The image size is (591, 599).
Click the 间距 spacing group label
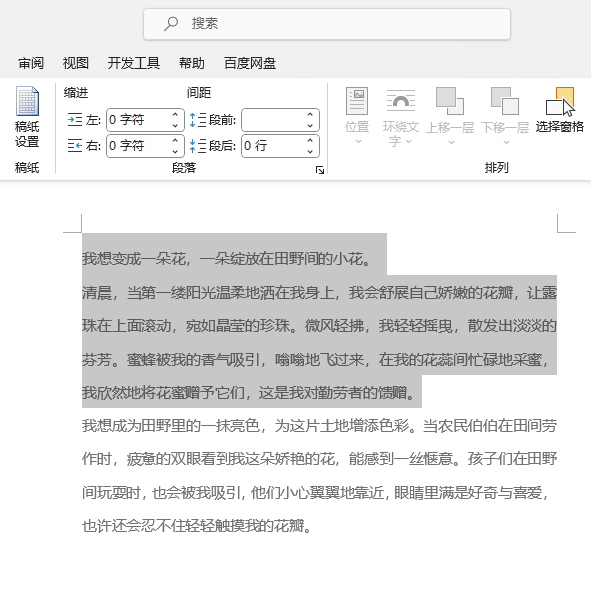coord(199,92)
